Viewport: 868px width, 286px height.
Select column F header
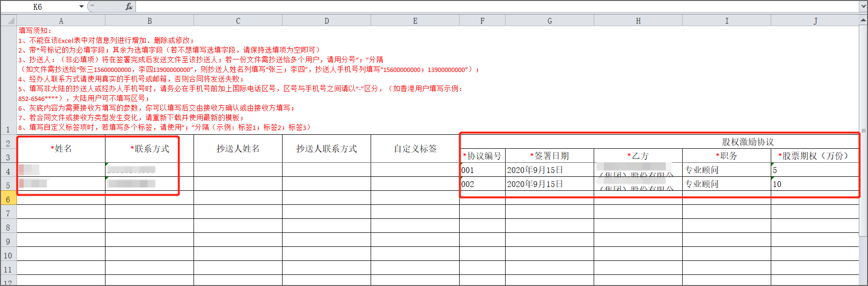point(482,21)
